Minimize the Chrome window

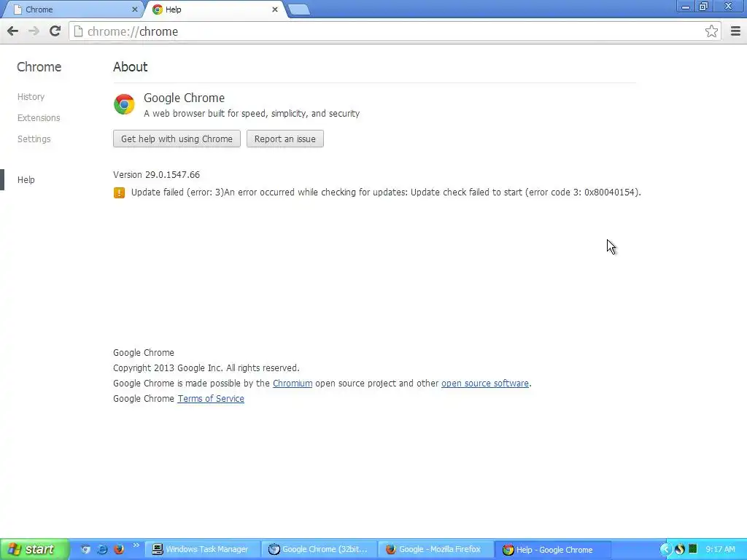(686, 7)
